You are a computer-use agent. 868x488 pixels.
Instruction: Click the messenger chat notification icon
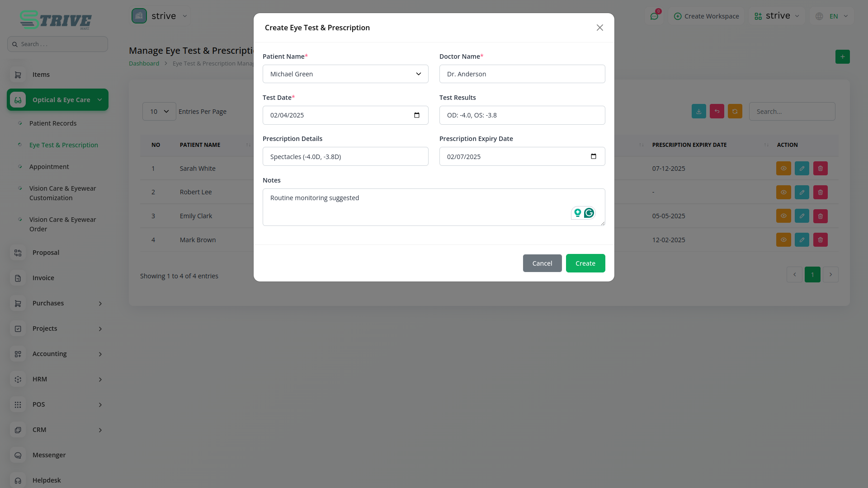tap(654, 16)
